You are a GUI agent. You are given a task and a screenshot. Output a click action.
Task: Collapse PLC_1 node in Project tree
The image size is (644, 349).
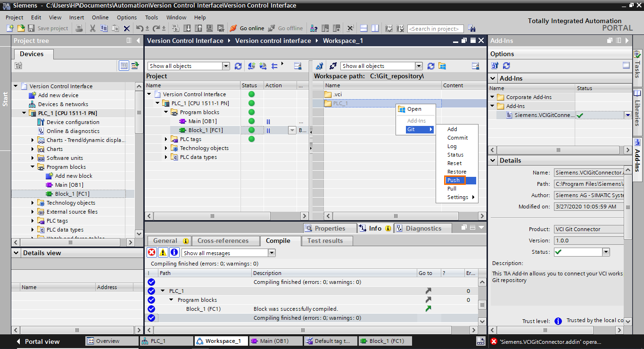(x=24, y=113)
